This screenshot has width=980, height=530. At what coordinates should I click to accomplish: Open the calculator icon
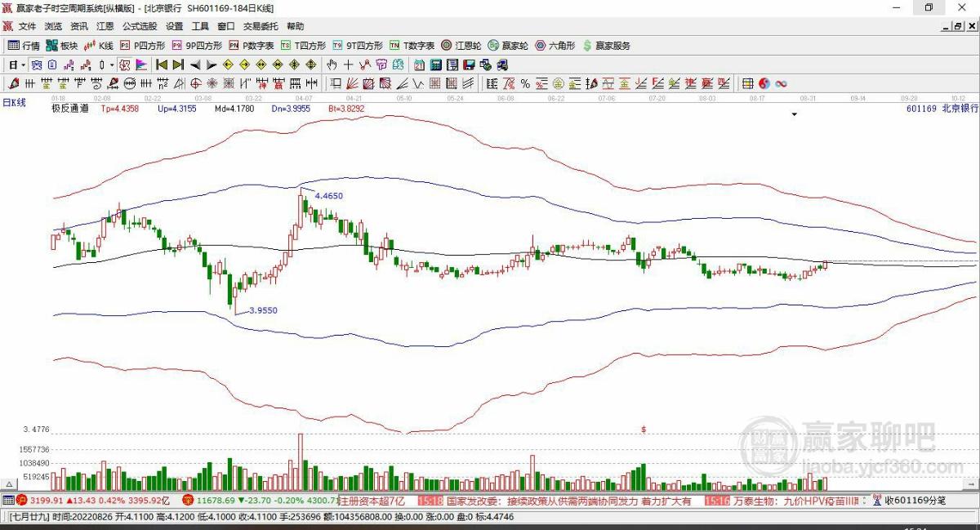click(437, 65)
